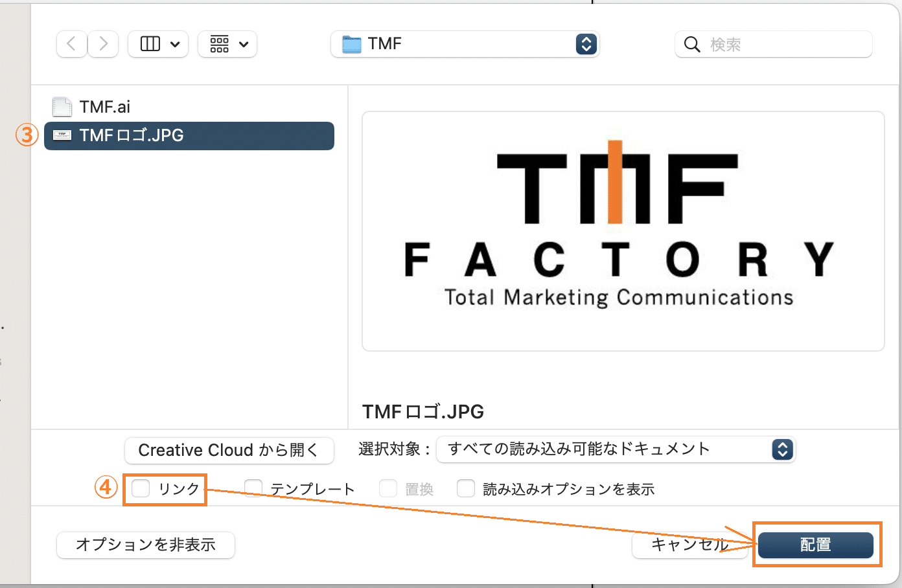
Task: Enable the リンク checkbox
Action: [141, 488]
